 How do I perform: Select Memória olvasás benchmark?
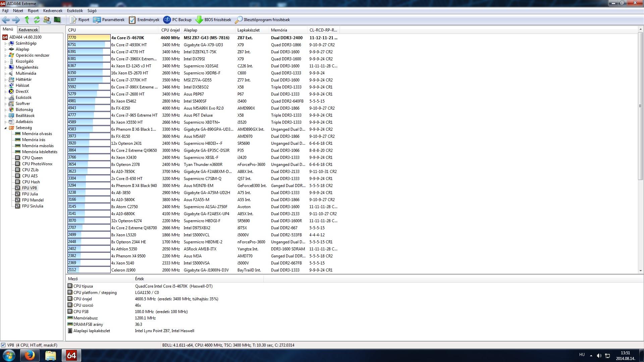(37, 134)
